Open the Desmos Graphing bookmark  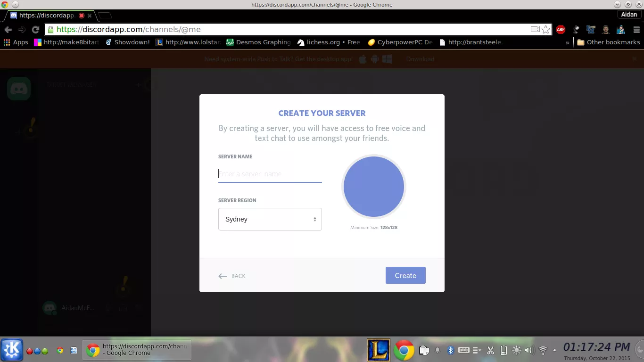coord(258,42)
